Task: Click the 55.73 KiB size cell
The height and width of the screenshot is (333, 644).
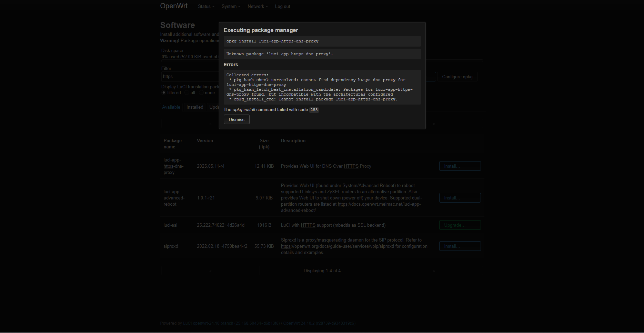Action: pos(264,246)
